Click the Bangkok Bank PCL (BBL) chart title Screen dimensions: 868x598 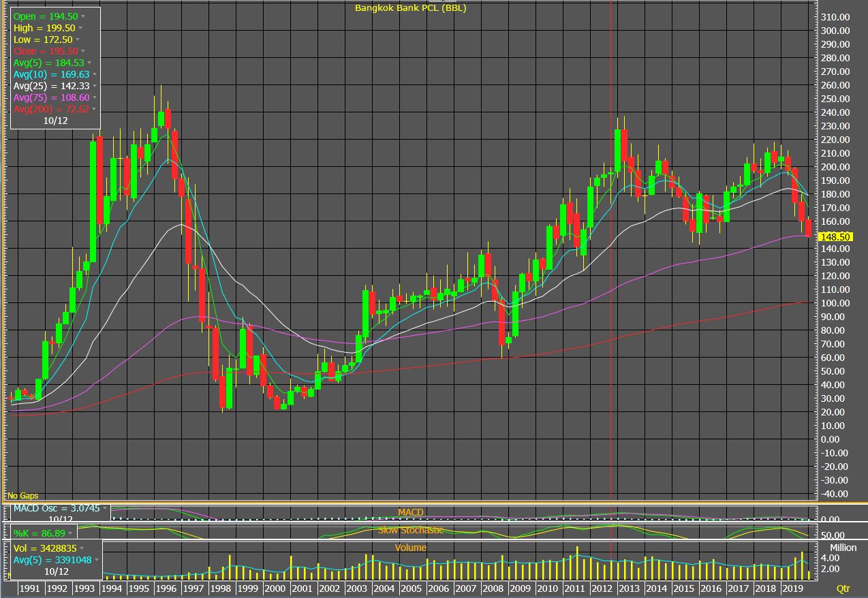(410, 7)
